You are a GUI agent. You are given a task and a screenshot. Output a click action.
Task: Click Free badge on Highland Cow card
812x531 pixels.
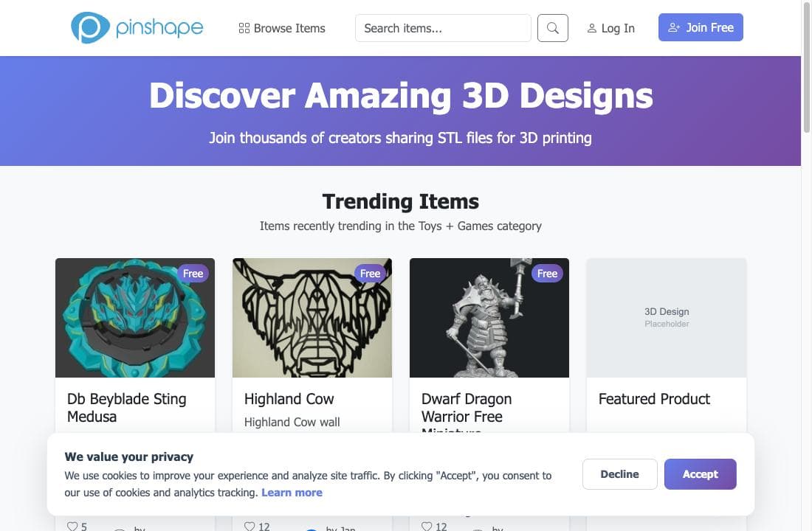point(371,274)
